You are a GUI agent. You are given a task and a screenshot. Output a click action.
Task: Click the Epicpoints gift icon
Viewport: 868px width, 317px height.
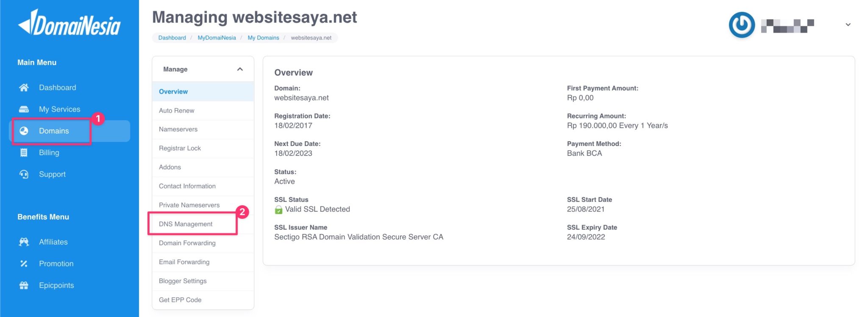[24, 285]
